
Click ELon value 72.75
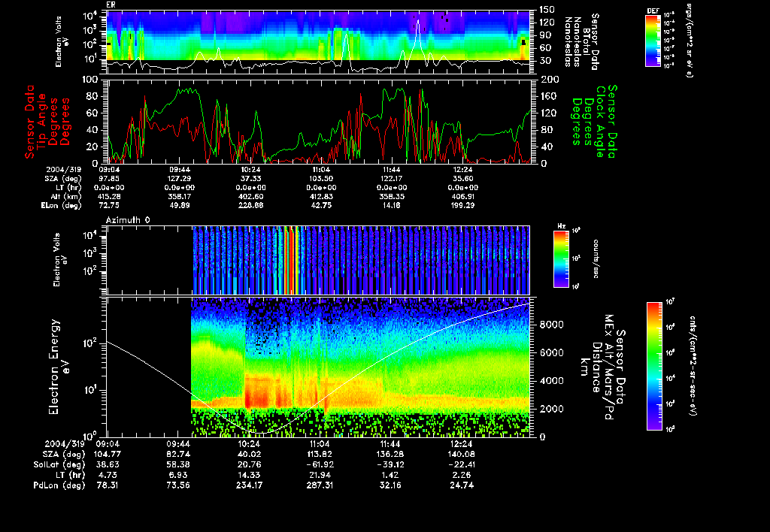click(109, 205)
